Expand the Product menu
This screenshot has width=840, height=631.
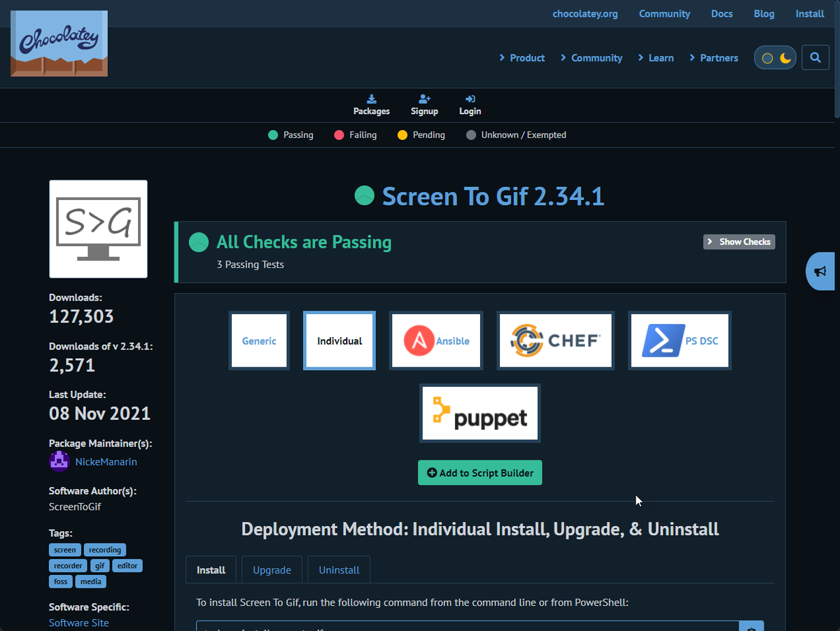tap(521, 58)
